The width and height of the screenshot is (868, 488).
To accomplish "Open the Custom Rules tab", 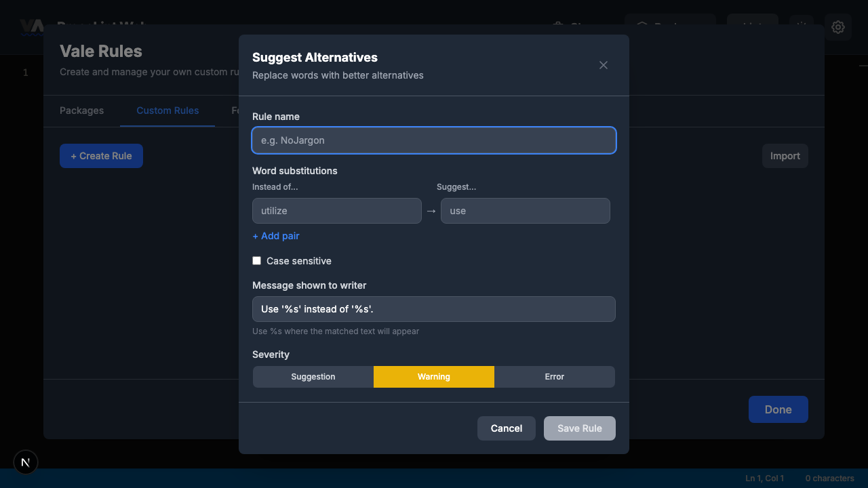I will click(167, 110).
